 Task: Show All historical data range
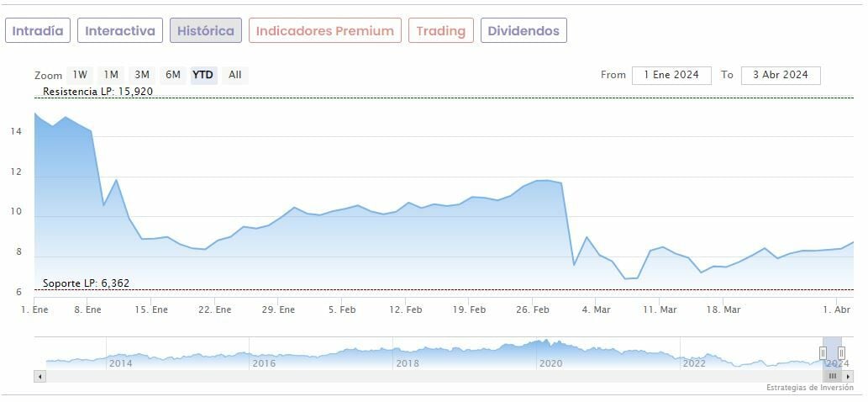click(235, 75)
